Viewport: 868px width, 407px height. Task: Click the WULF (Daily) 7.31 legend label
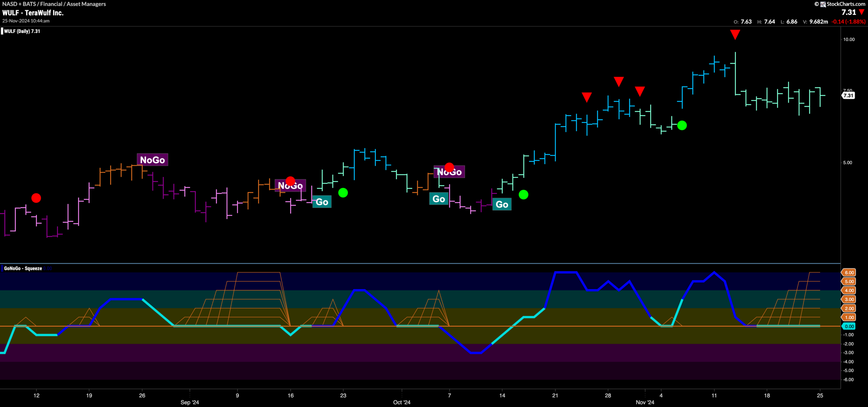pyautogui.click(x=22, y=31)
